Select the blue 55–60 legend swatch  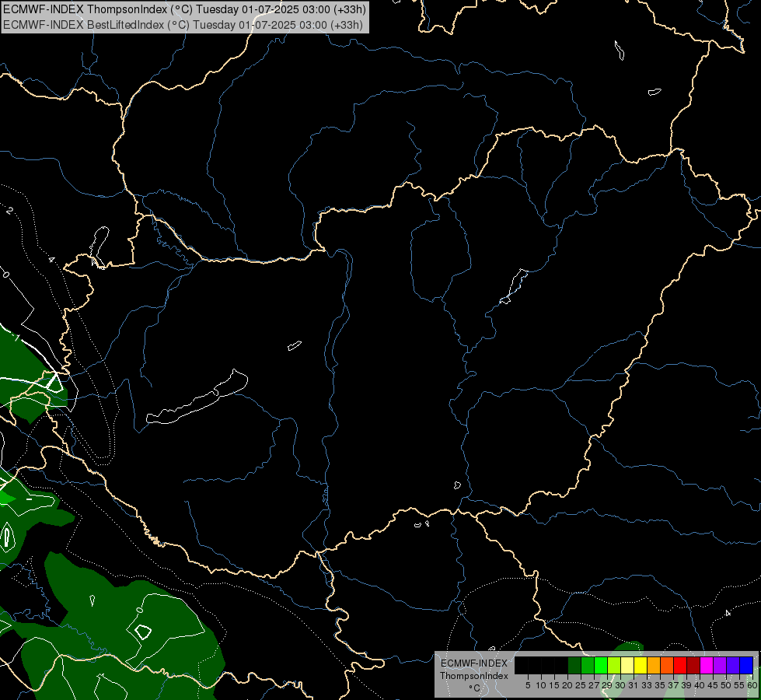(746, 665)
